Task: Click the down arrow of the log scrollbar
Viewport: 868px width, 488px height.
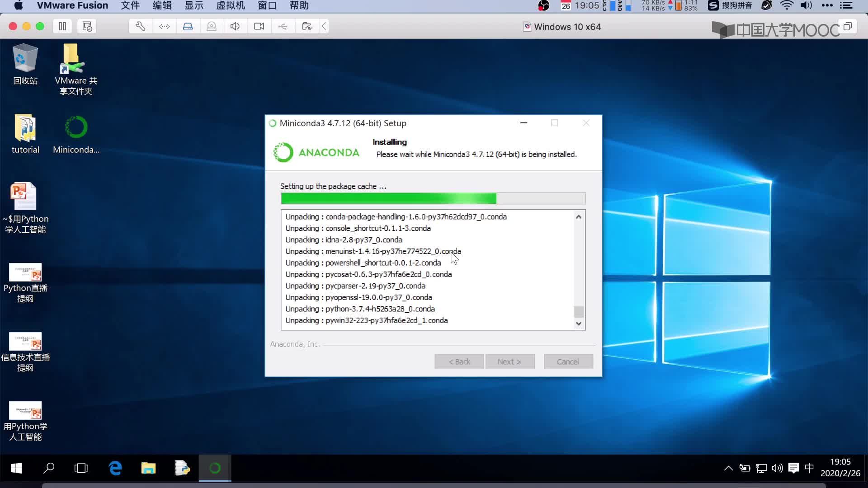Action: point(579,324)
